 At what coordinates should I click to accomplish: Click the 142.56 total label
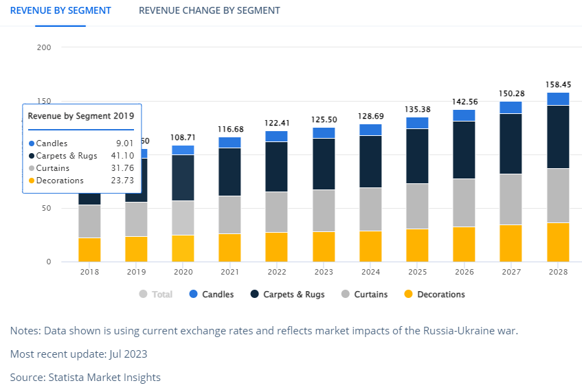coord(465,102)
